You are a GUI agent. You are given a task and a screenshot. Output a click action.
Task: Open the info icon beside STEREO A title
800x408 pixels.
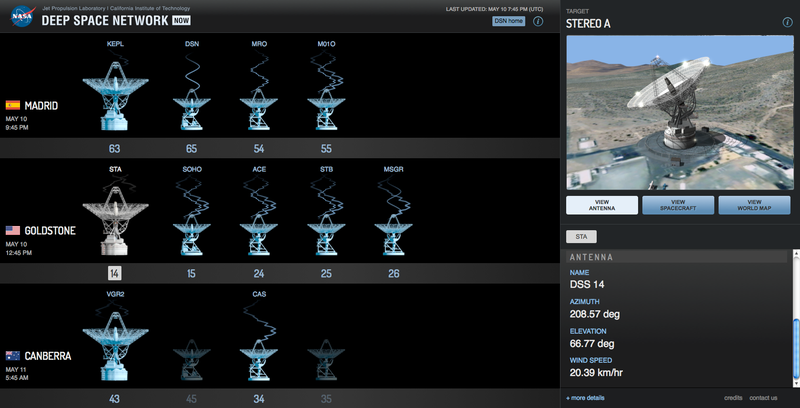(787, 22)
